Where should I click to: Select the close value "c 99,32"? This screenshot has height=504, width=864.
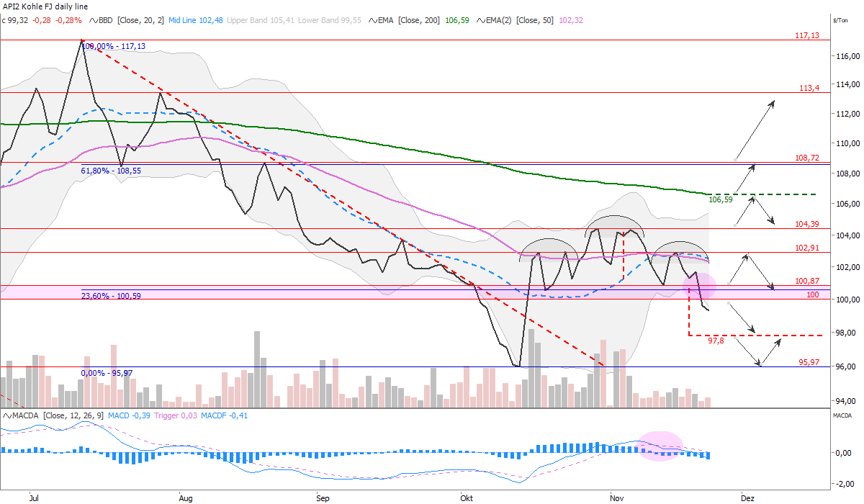(17, 20)
